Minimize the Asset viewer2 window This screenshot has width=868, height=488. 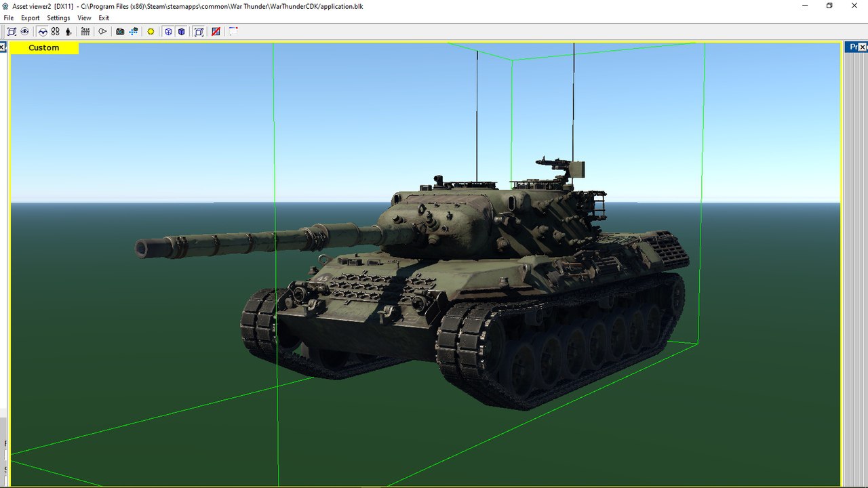click(804, 6)
